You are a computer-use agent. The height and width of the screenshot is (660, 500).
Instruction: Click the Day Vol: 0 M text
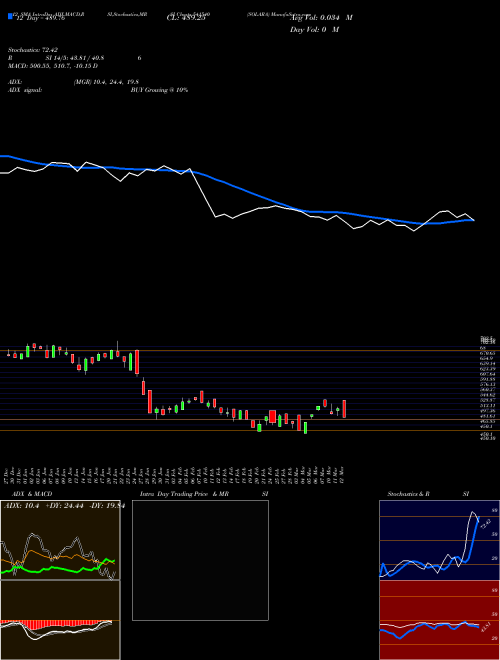click(x=314, y=30)
